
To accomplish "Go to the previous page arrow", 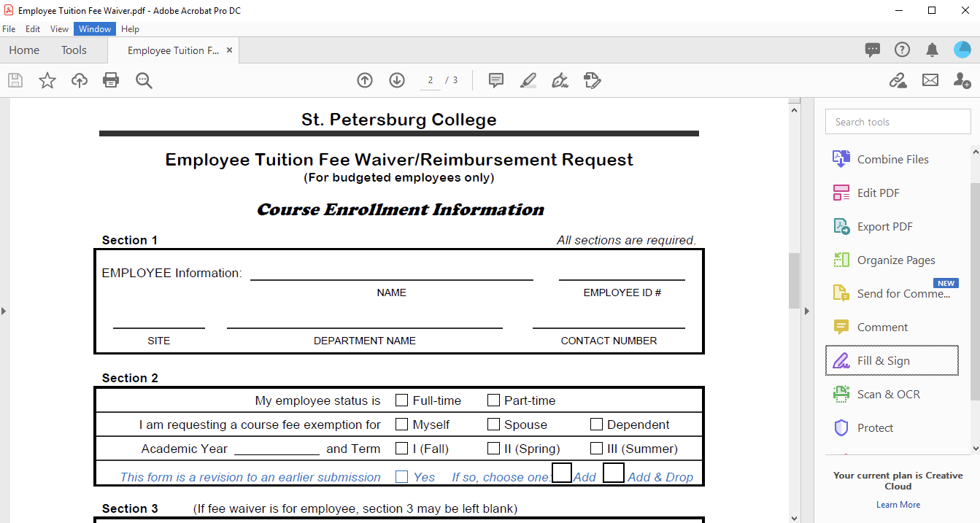I will pos(365,80).
